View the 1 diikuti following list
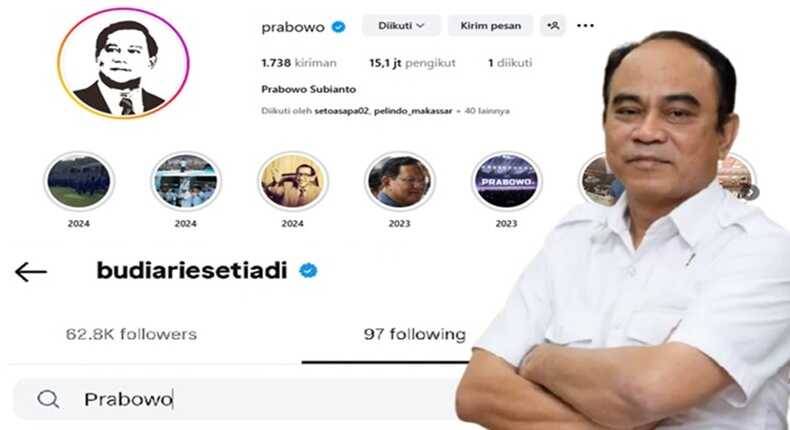The height and width of the screenshot is (430, 790). tap(510, 63)
